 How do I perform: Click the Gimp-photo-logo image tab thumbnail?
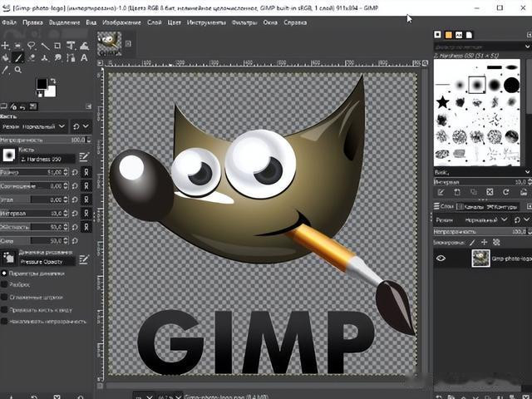[109, 43]
